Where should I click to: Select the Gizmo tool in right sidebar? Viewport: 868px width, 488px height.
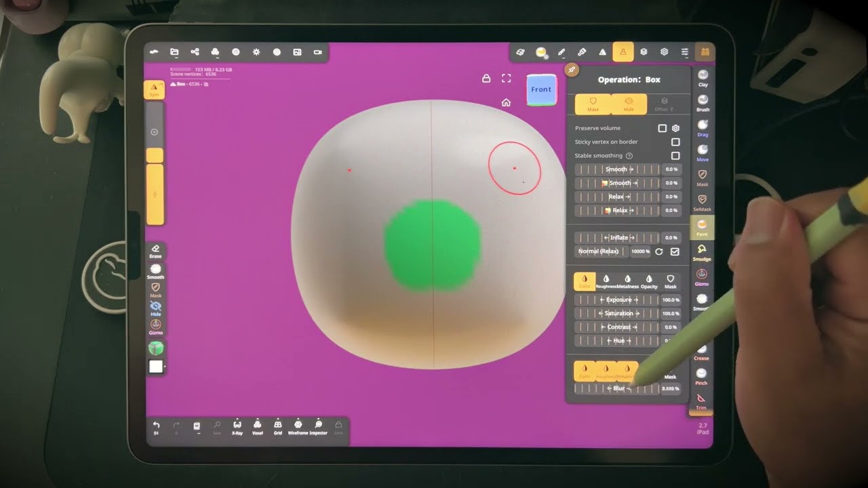tap(702, 277)
